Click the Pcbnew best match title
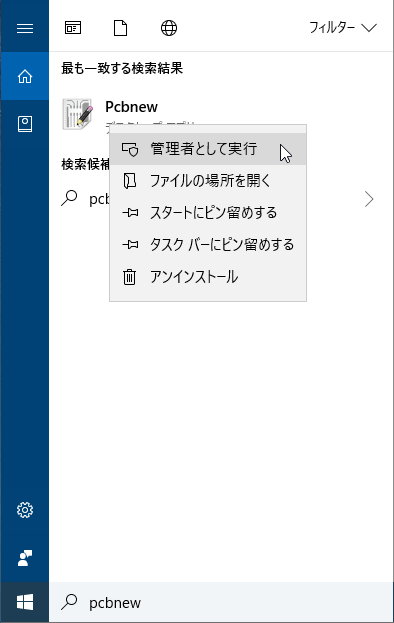394x623 pixels. tap(131, 107)
